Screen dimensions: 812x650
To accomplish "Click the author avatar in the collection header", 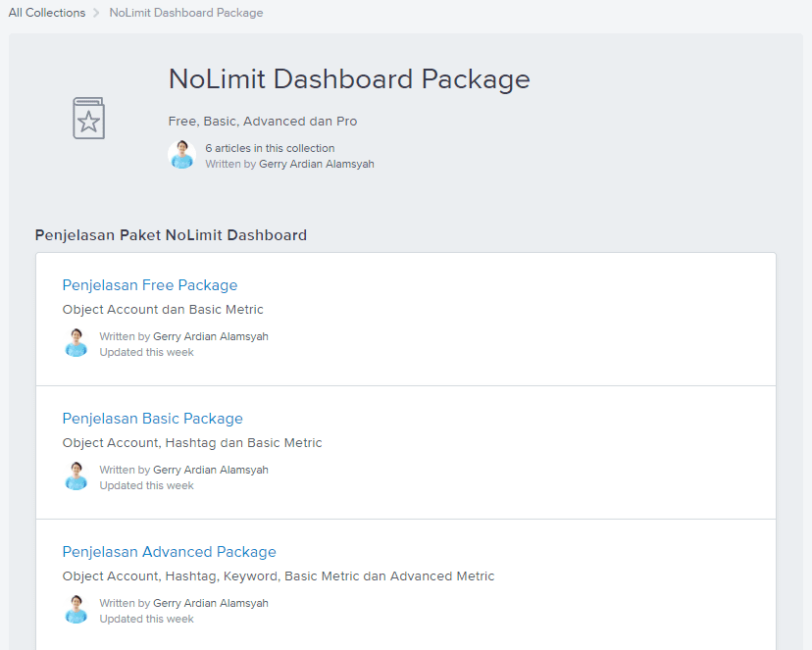I will coord(181,155).
